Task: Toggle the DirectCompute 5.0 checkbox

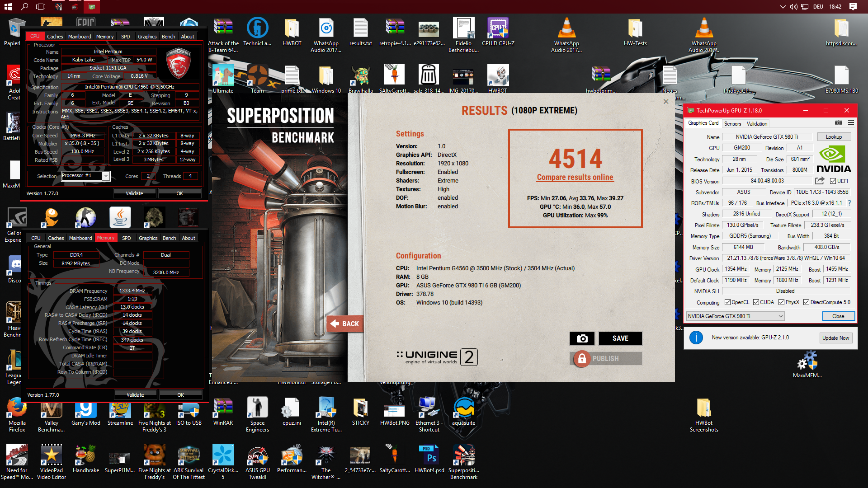Action: pyautogui.click(x=806, y=302)
